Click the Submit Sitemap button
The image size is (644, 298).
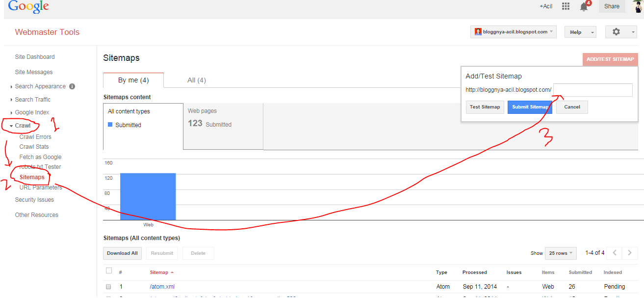[x=530, y=107]
